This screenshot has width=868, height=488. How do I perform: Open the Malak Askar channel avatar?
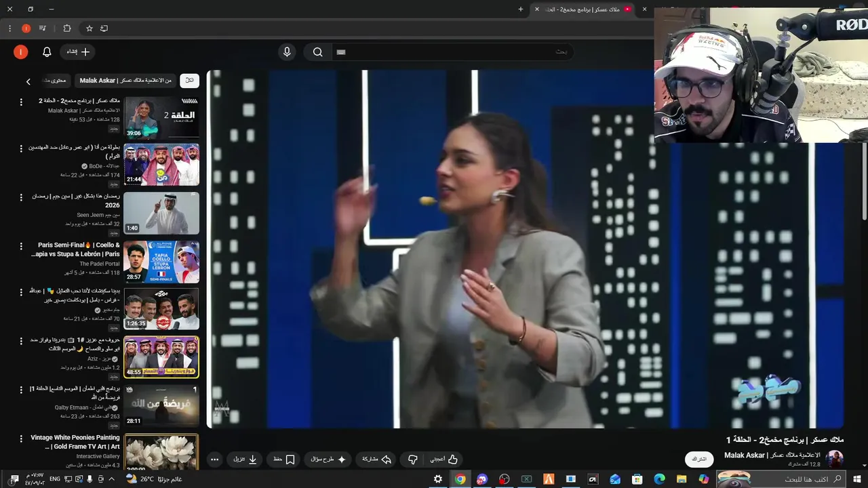(834, 459)
